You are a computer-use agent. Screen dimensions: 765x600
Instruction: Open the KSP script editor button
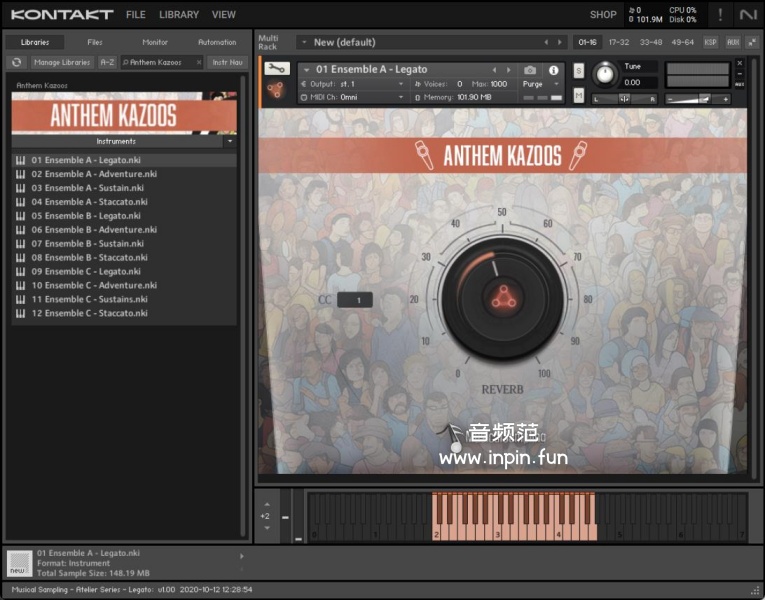coord(710,42)
